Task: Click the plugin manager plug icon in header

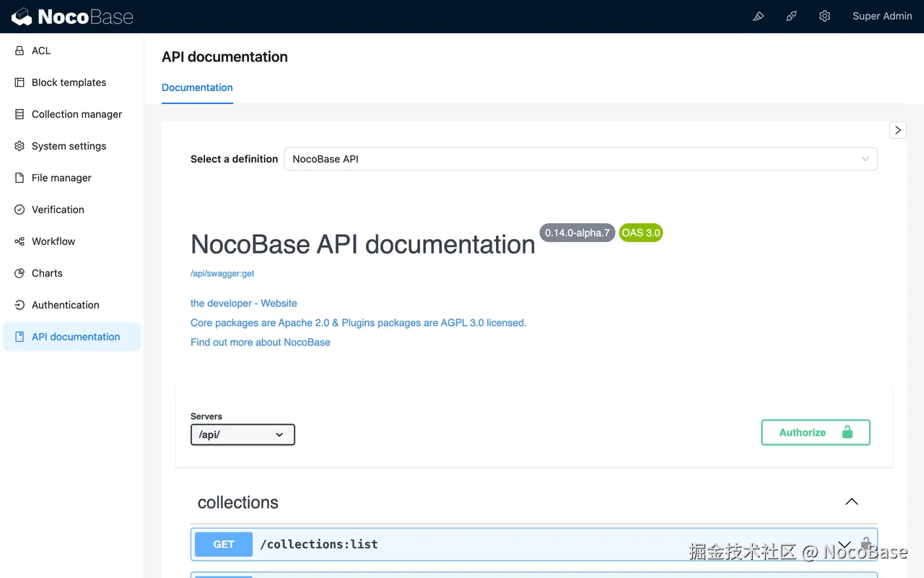Action: (791, 16)
